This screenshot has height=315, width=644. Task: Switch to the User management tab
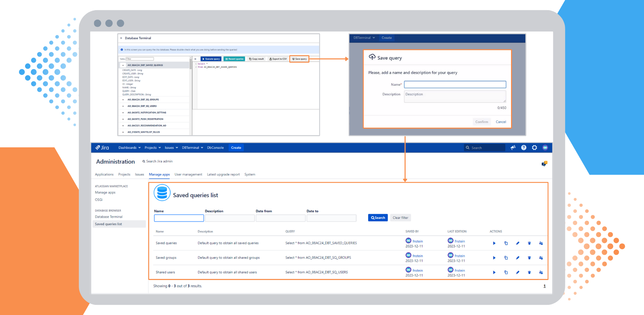[x=188, y=174]
